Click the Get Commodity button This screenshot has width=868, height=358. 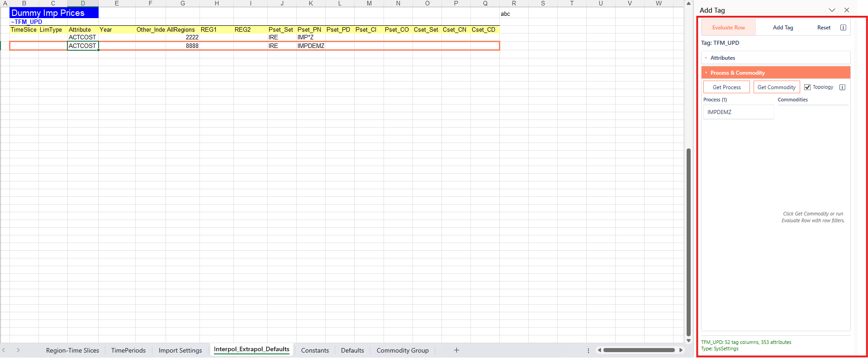click(777, 87)
